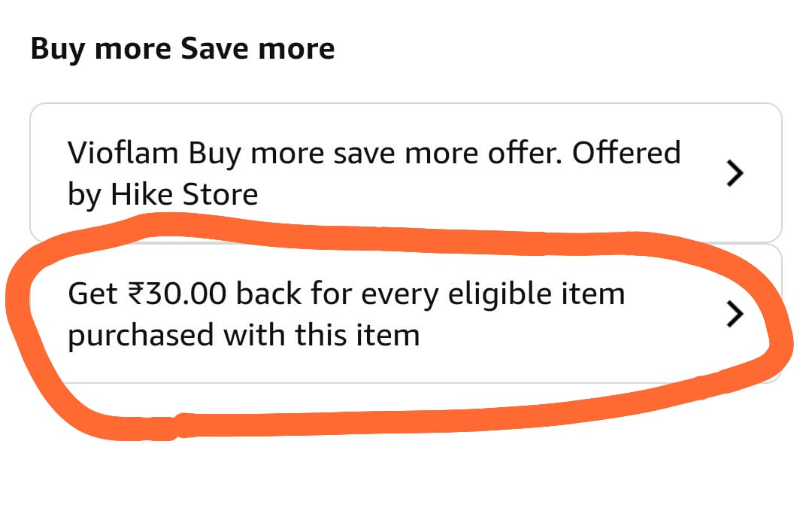This screenshot has height=511, width=812.
Task: Open the ₹30.00 back offer chevron
Action: [x=734, y=315]
